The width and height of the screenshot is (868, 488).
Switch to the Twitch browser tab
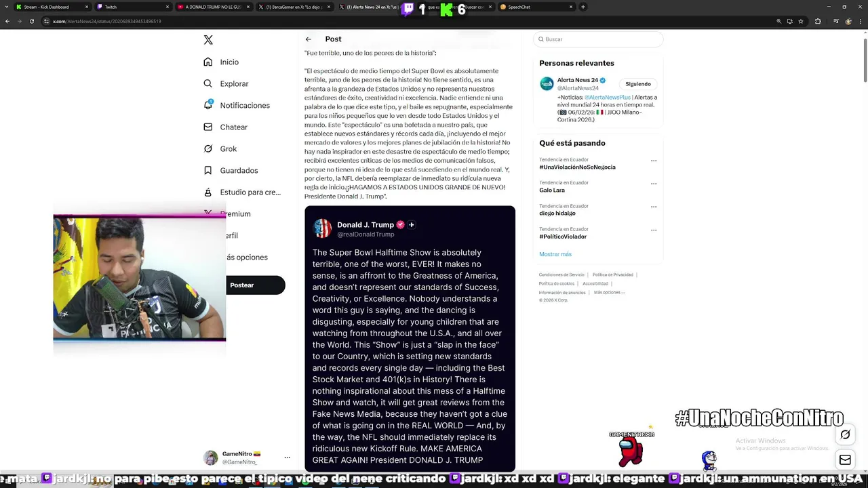pyautogui.click(x=132, y=7)
